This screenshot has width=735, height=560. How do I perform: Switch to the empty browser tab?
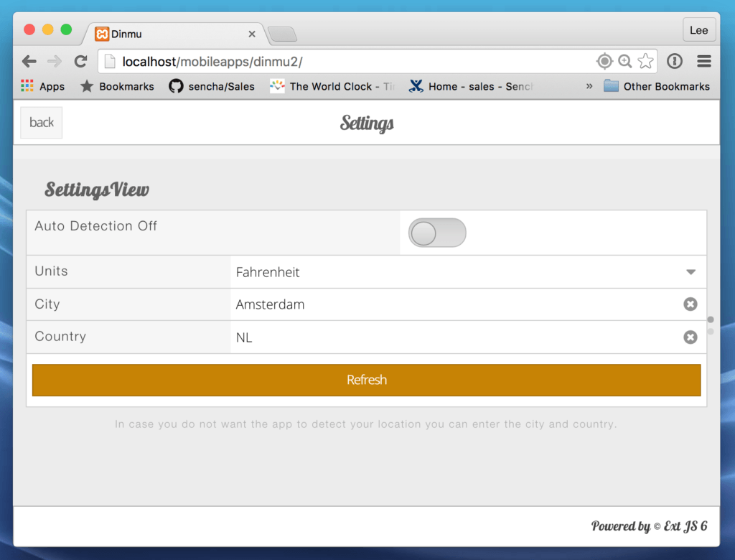click(x=282, y=33)
